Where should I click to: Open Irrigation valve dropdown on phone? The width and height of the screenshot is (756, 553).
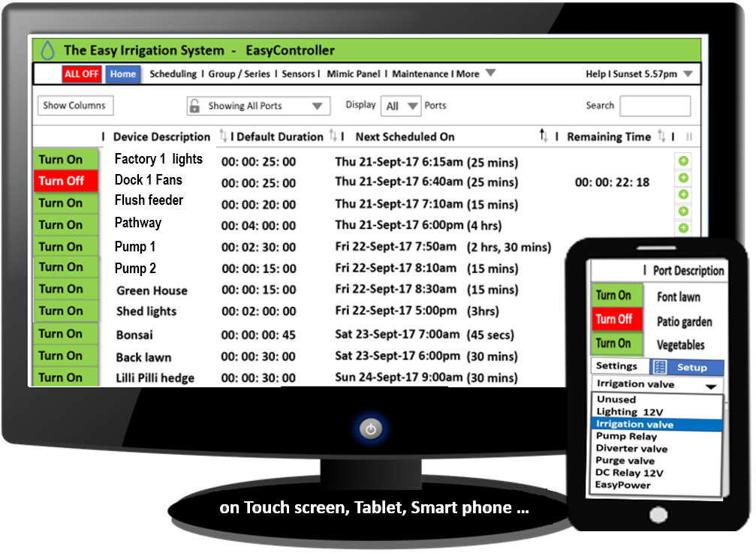click(658, 384)
